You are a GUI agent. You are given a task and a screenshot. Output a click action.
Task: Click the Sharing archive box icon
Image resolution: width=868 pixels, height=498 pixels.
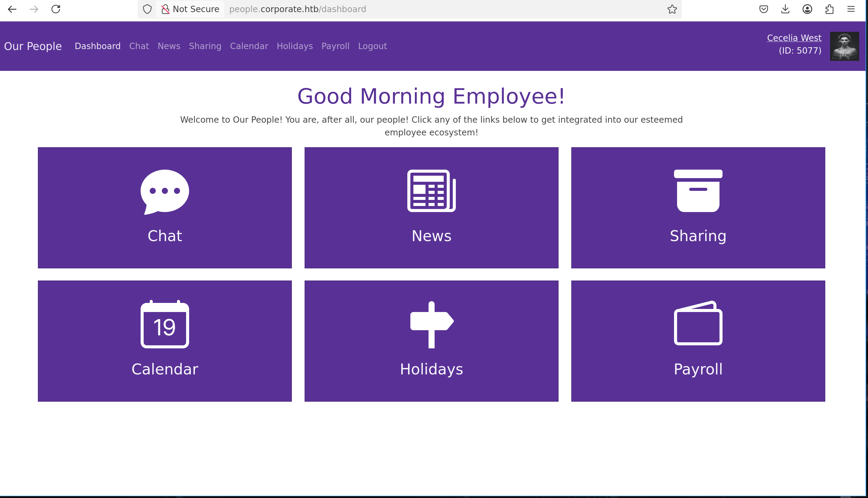(698, 191)
